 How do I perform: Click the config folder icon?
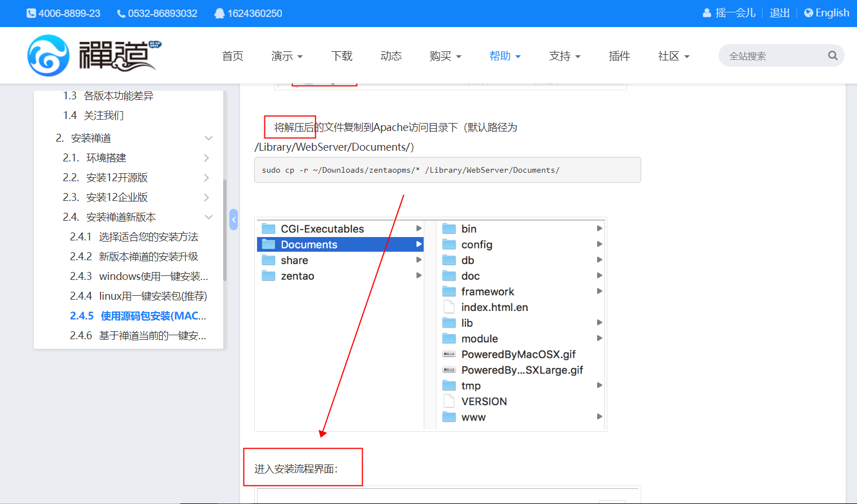[x=449, y=244]
